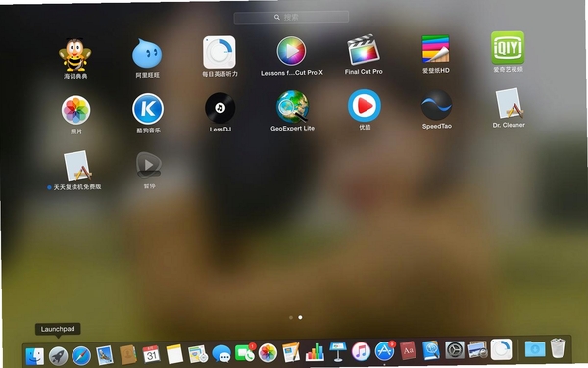Select the second Launchpad page dot
The height and width of the screenshot is (368, 588).
tap(300, 317)
